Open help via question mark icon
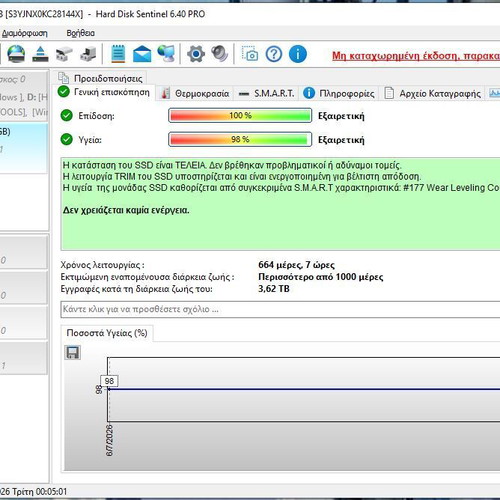 pyautogui.click(x=274, y=54)
